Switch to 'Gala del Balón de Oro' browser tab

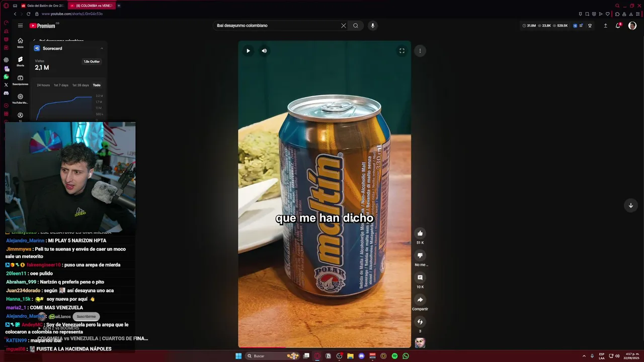(42, 6)
